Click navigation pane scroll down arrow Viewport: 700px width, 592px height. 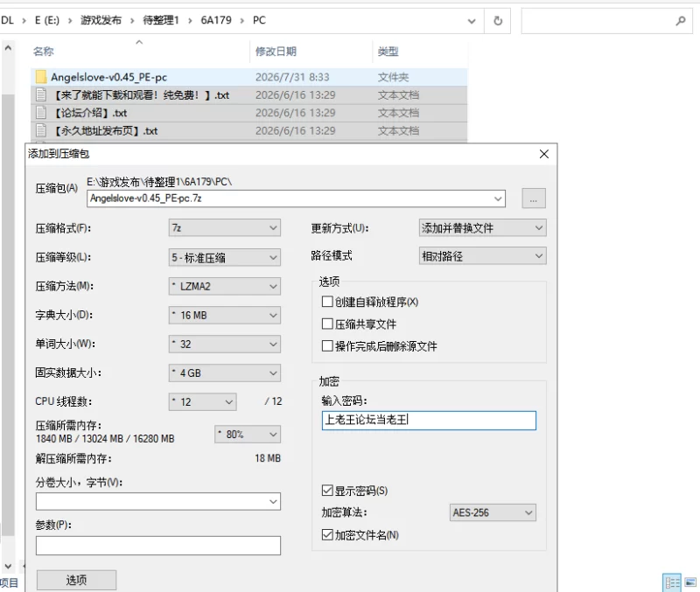pyautogui.click(x=8, y=566)
